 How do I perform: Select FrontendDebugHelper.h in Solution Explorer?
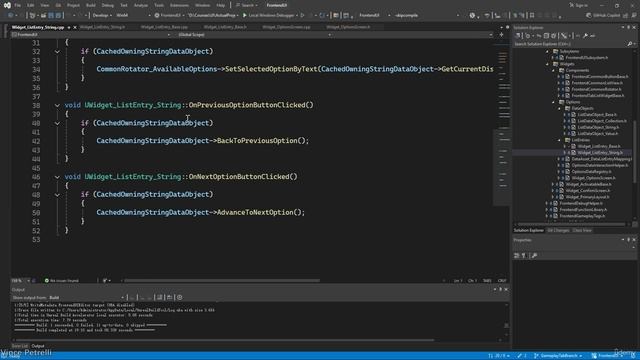coord(581,203)
